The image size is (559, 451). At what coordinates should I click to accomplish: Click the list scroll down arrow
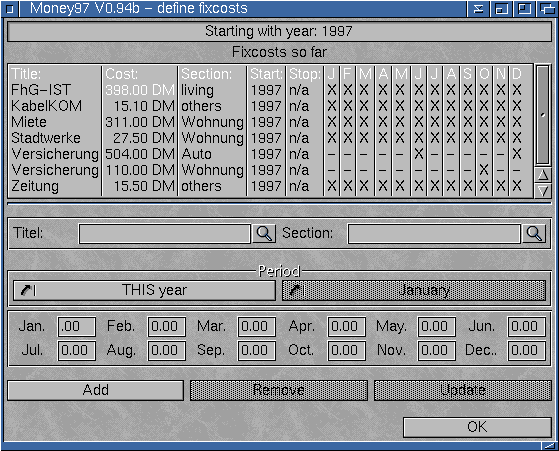[x=543, y=191]
